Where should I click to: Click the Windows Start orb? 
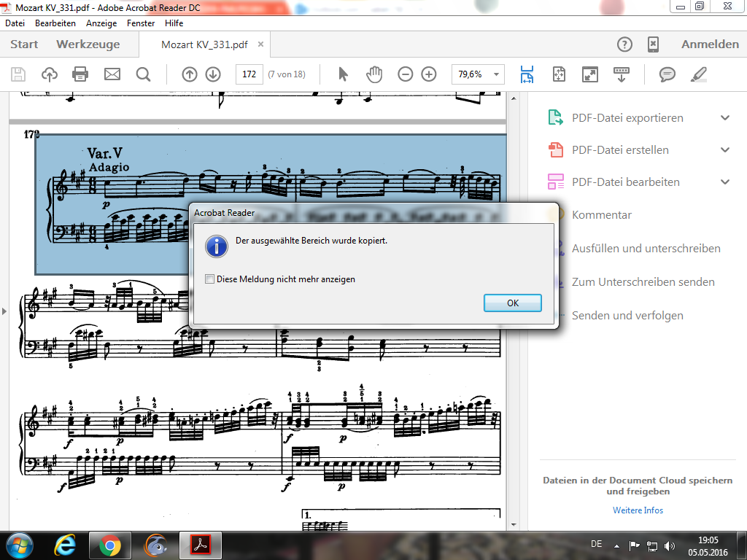coord(20,545)
